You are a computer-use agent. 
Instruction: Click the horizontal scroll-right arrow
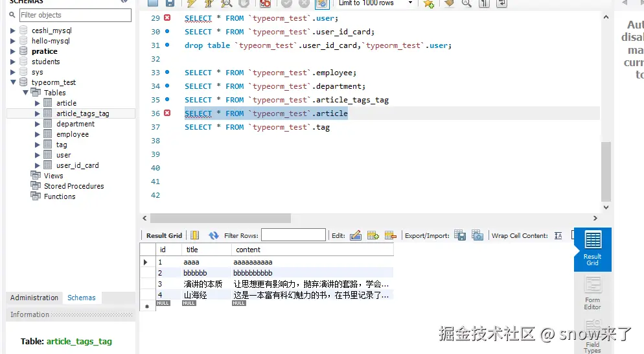[x=595, y=218]
